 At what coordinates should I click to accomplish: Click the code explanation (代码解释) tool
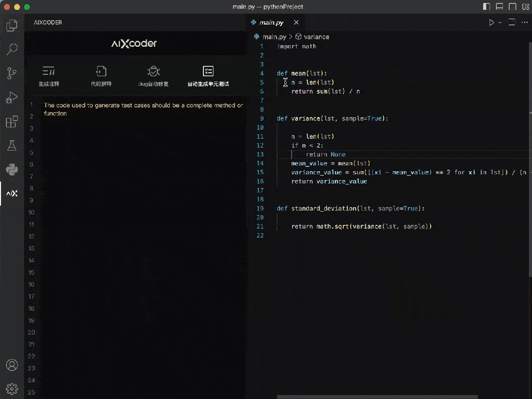[x=101, y=76]
